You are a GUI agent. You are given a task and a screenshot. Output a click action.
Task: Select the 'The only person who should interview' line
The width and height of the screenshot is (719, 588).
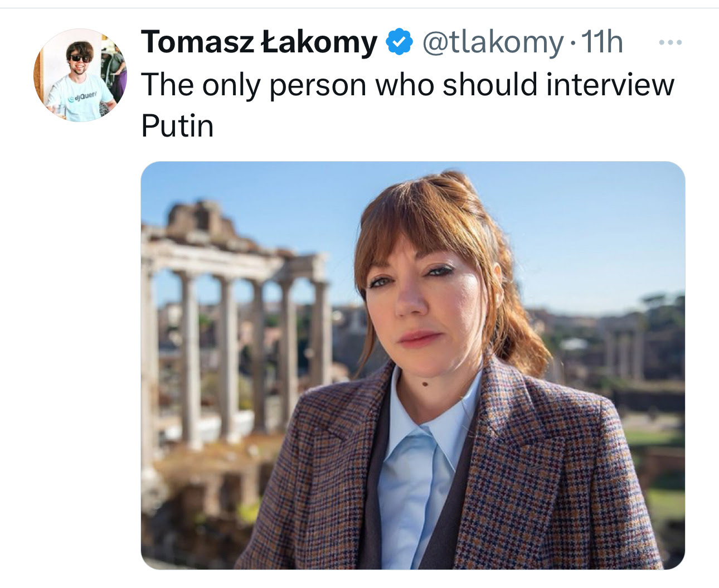click(x=407, y=85)
